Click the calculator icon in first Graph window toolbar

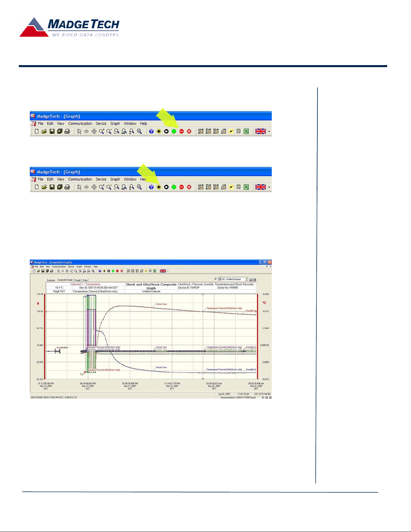(x=239, y=131)
